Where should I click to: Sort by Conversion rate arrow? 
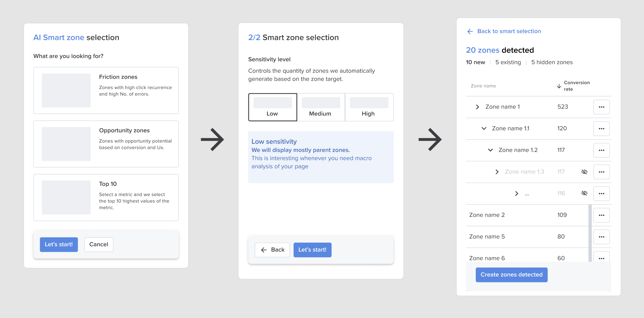click(559, 86)
